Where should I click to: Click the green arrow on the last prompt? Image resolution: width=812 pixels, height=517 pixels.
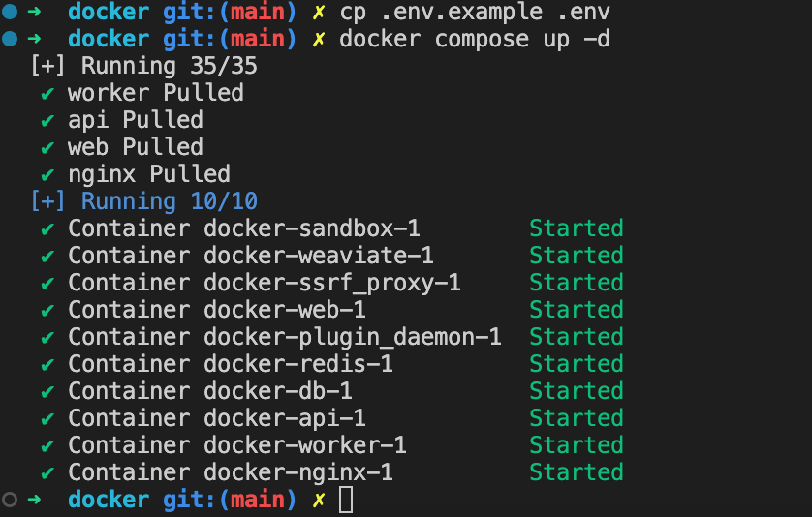click(36, 500)
